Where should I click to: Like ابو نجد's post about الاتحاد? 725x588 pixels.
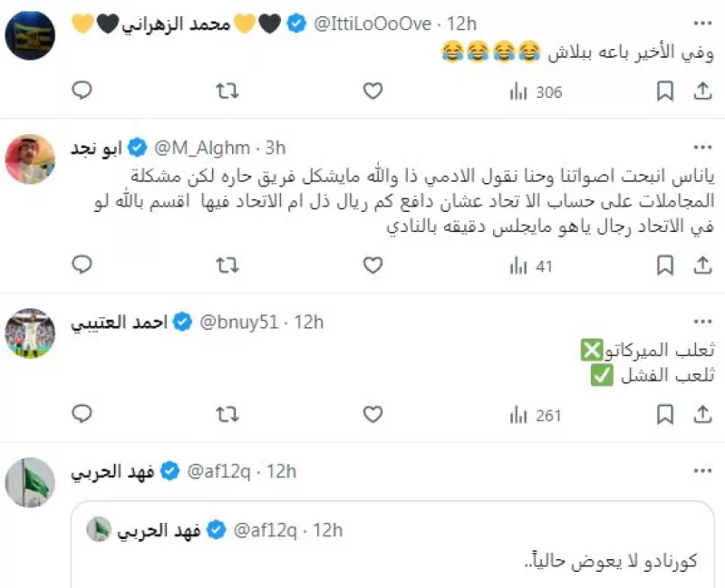pos(372,265)
